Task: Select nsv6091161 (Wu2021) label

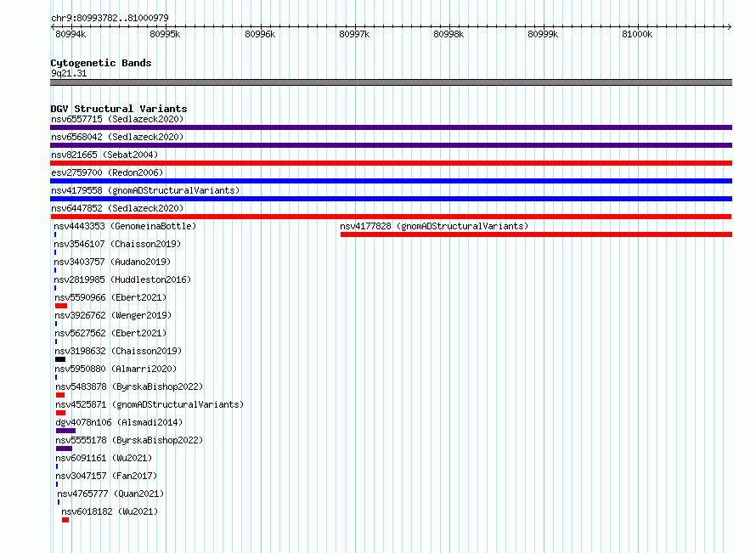Action: click(104, 458)
